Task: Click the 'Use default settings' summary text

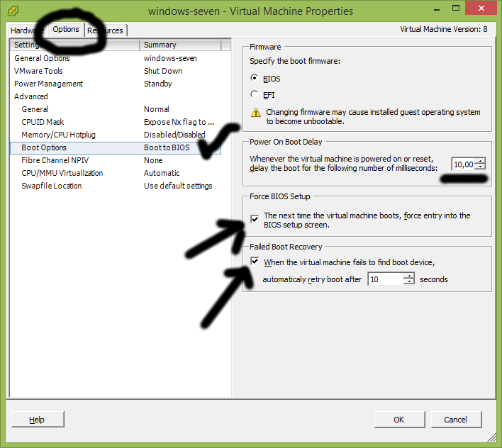Action: click(178, 186)
